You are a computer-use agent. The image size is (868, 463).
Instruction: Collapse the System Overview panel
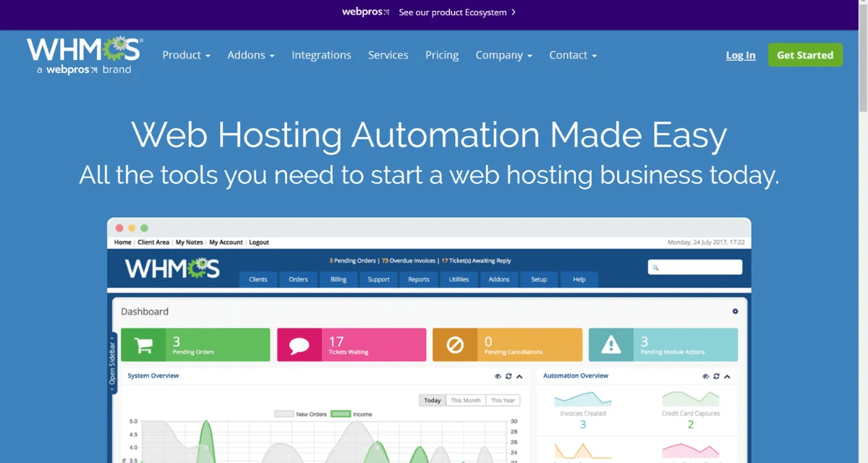(519, 376)
